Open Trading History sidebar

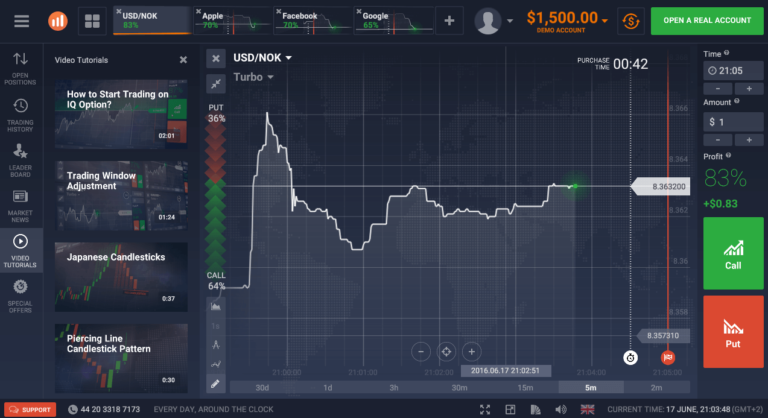(x=20, y=115)
